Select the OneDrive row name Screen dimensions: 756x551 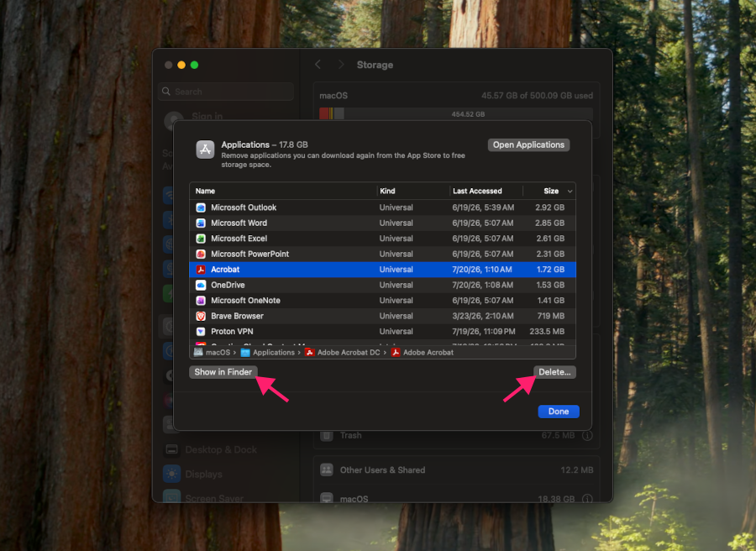coord(228,285)
